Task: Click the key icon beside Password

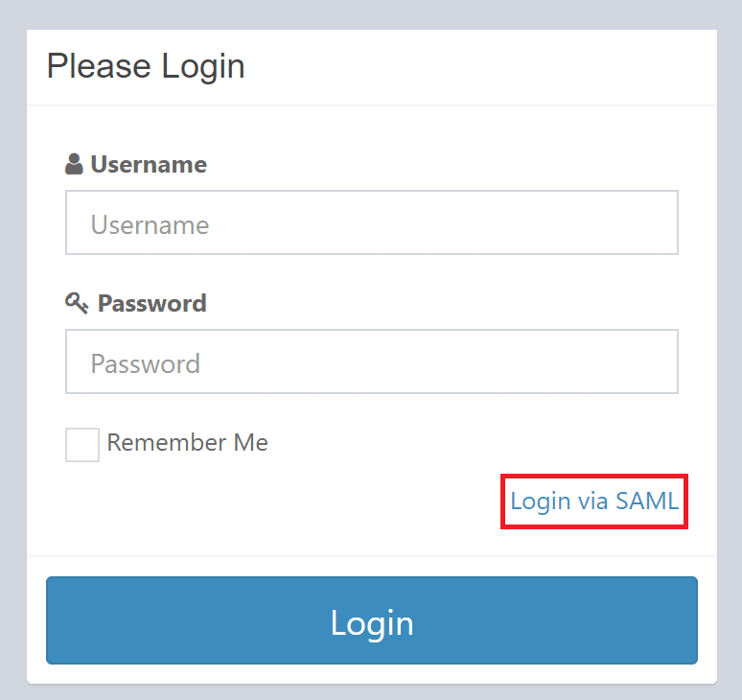Action: click(77, 303)
